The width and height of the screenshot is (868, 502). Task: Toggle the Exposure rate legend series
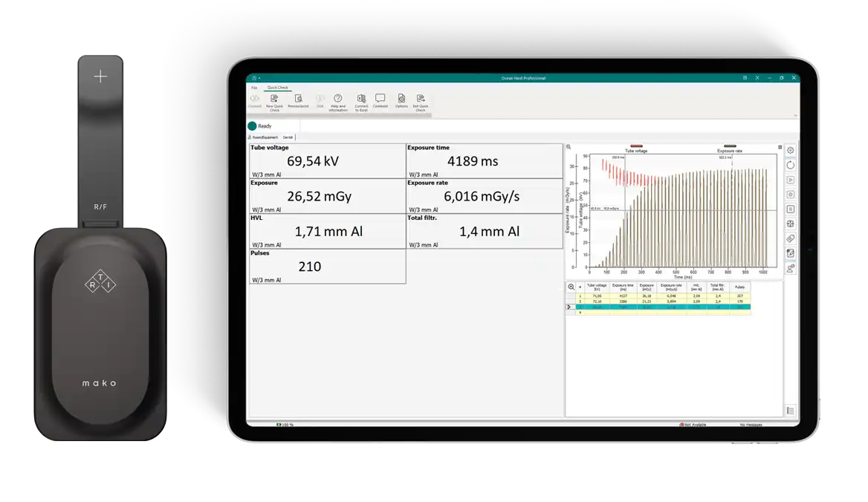730,147
